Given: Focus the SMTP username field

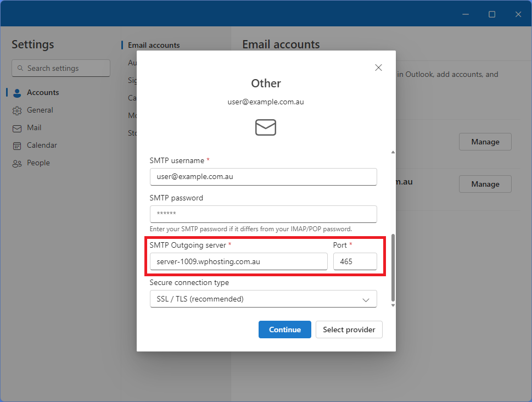Looking at the screenshot, I should coord(263,177).
